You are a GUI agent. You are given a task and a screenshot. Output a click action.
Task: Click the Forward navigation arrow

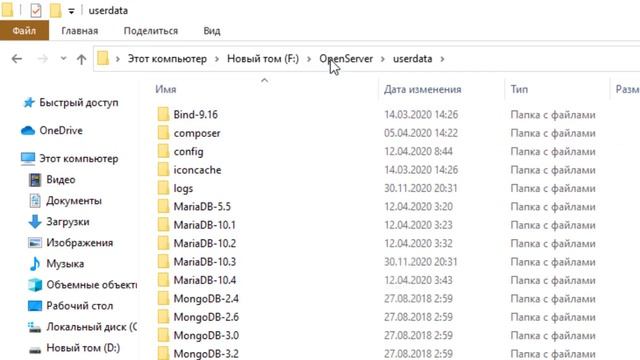pyautogui.click(x=43, y=59)
